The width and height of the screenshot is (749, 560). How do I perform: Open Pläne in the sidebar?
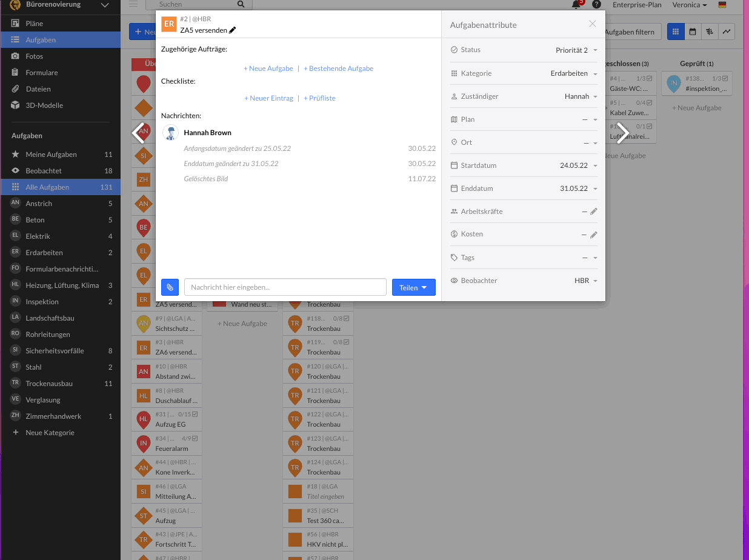tap(61, 24)
